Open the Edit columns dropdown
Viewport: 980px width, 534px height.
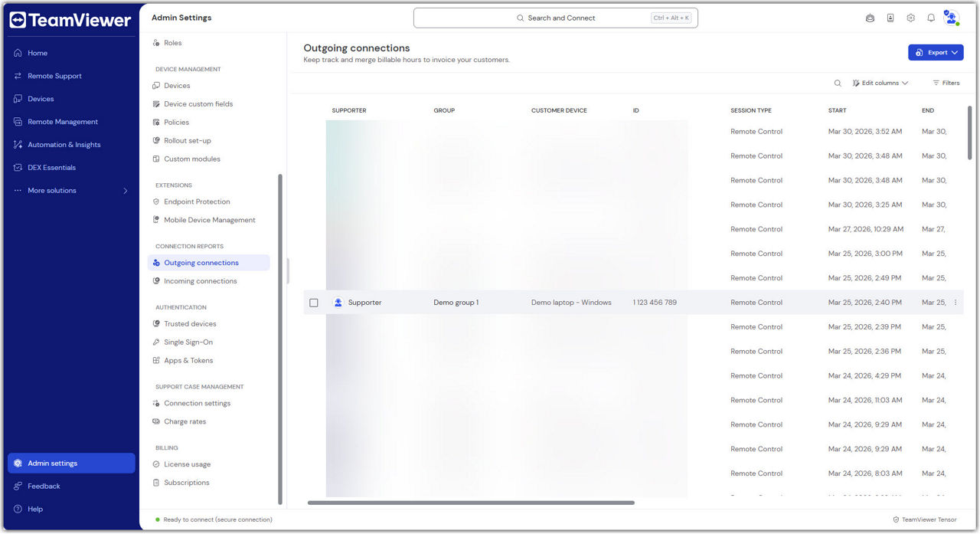click(x=880, y=83)
